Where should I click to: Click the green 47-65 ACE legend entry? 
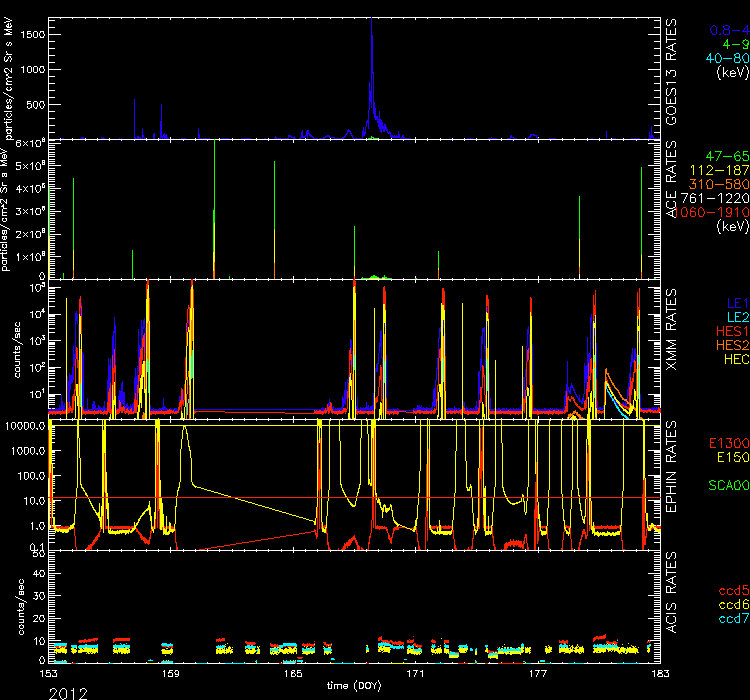pos(726,157)
